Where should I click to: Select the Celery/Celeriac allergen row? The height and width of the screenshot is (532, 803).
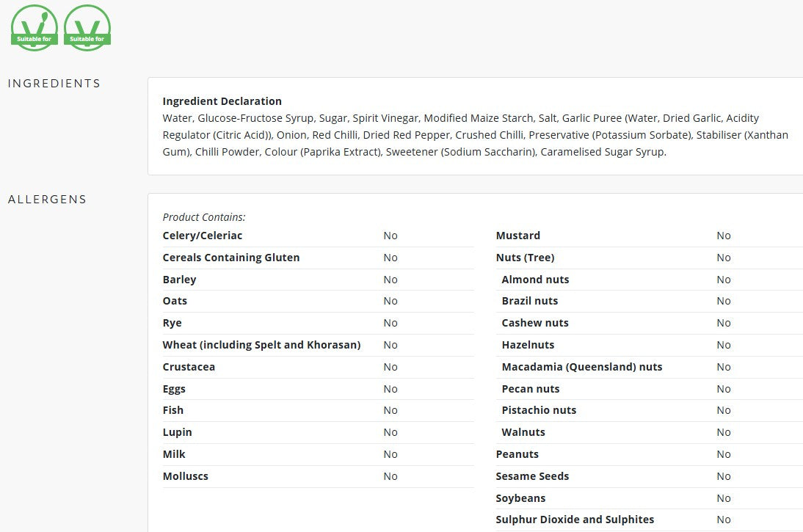pos(318,236)
